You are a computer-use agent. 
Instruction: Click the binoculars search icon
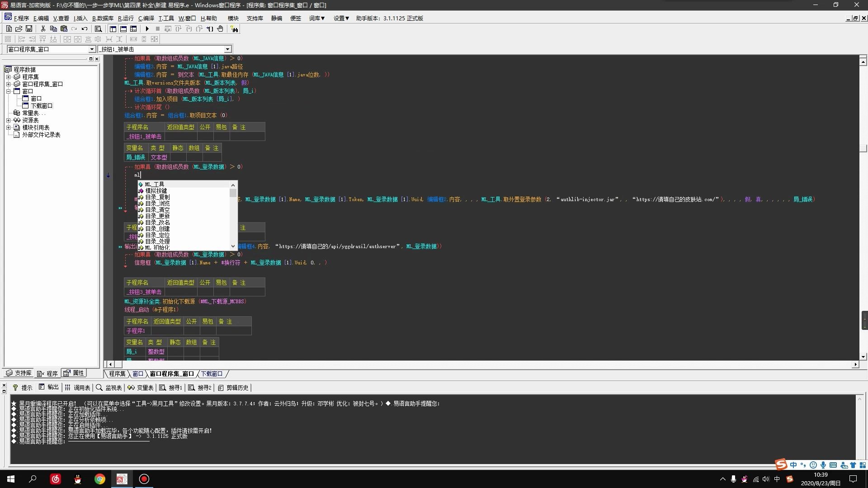[x=234, y=28]
